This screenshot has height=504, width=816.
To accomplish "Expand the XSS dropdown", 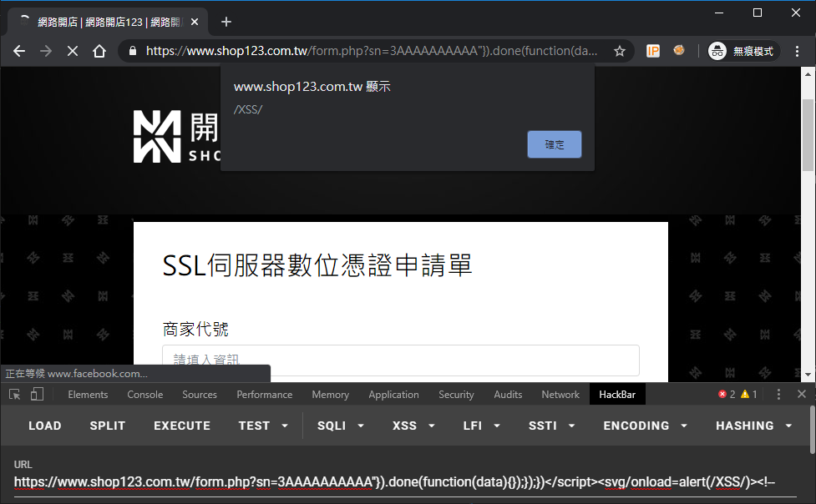I will point(413,426).
